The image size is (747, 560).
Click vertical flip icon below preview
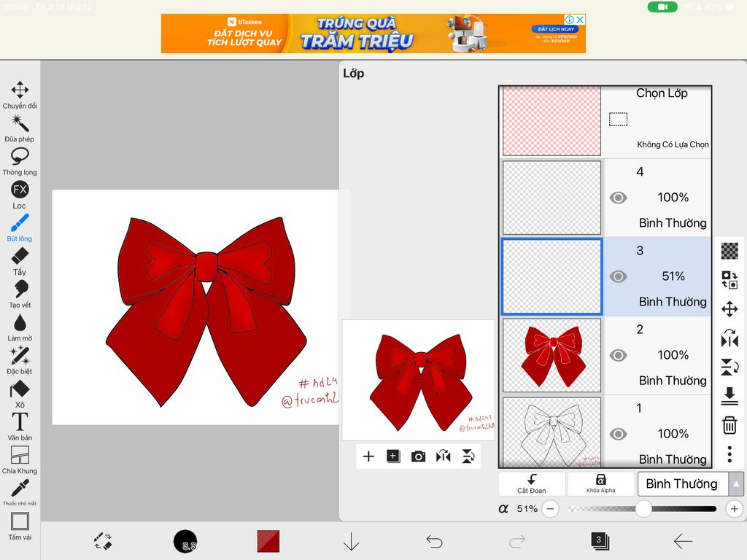(468, 456)
